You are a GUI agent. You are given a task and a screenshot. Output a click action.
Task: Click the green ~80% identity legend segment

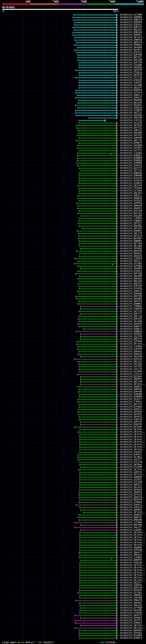(x=101, y=4)
